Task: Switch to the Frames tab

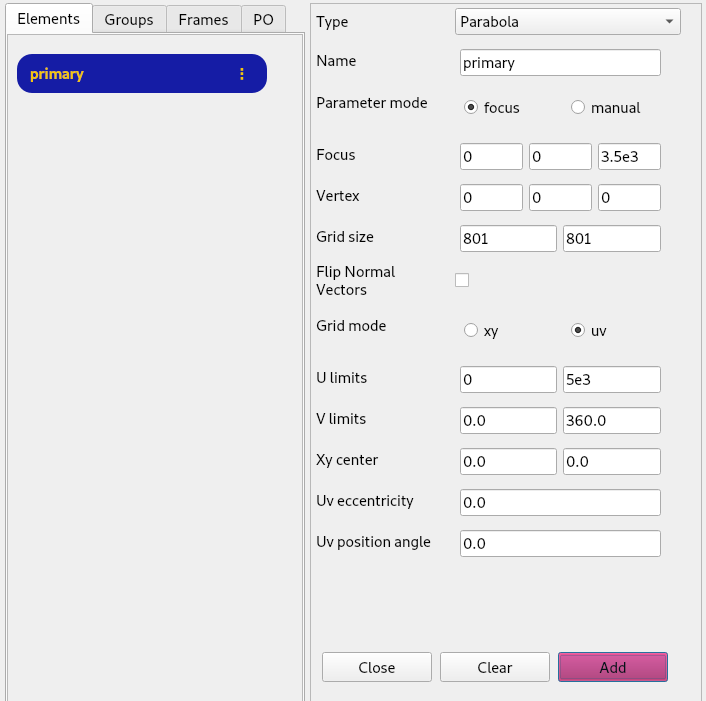Action: [x=203, y=19]
